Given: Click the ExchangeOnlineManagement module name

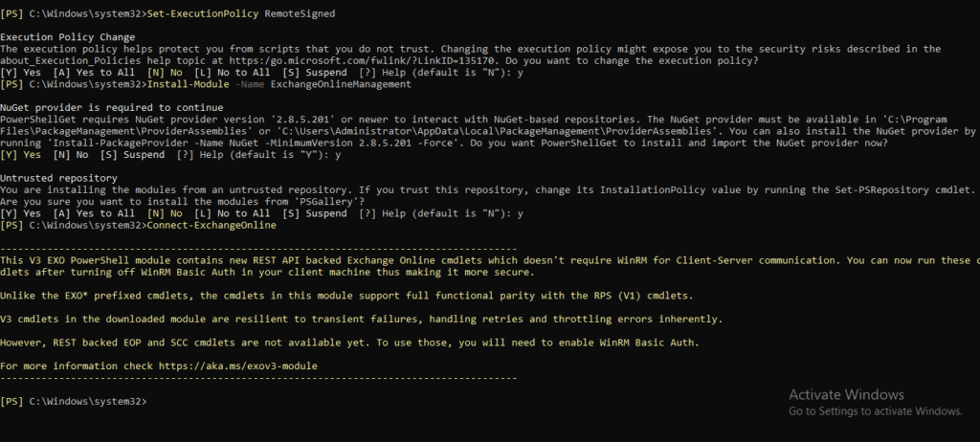Looking at the screenshot, I should 341,84.
